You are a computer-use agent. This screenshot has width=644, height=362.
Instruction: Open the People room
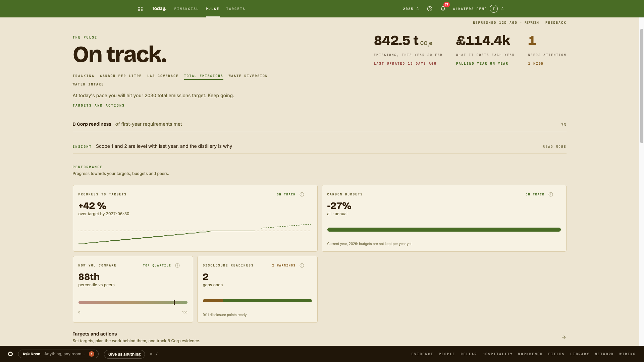pos(447,354)
